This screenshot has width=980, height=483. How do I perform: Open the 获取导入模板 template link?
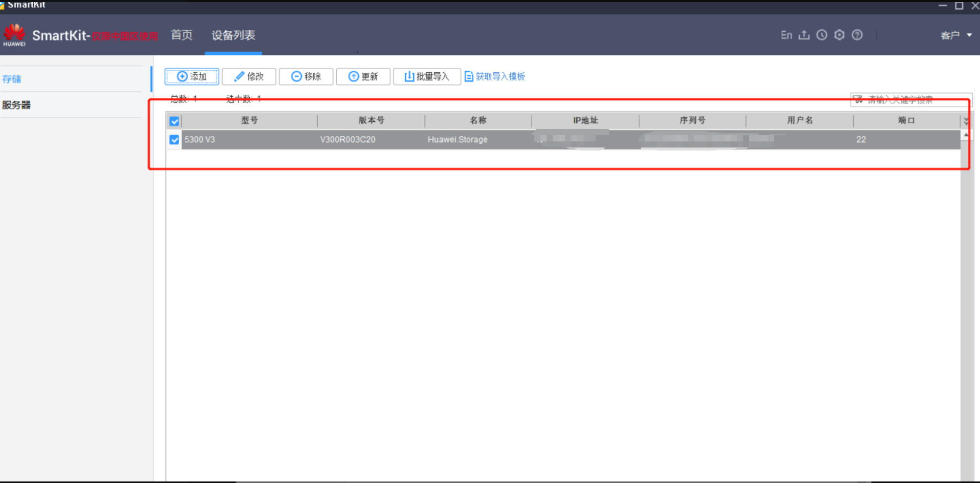[495, 76]
